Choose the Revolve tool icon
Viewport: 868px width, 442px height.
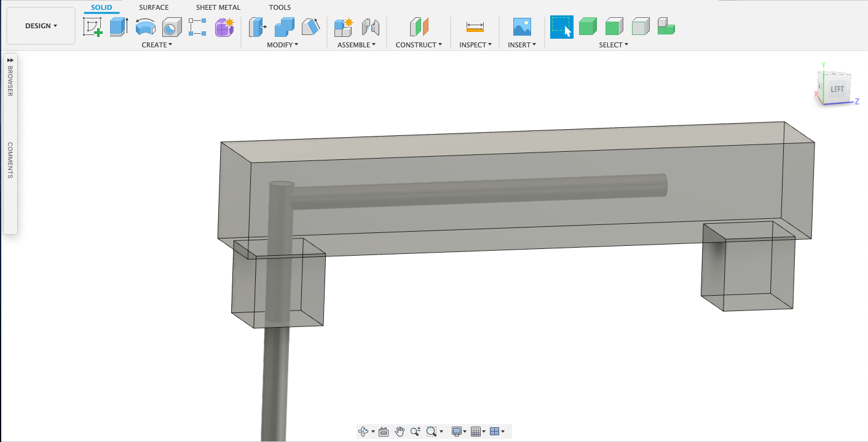145,27
